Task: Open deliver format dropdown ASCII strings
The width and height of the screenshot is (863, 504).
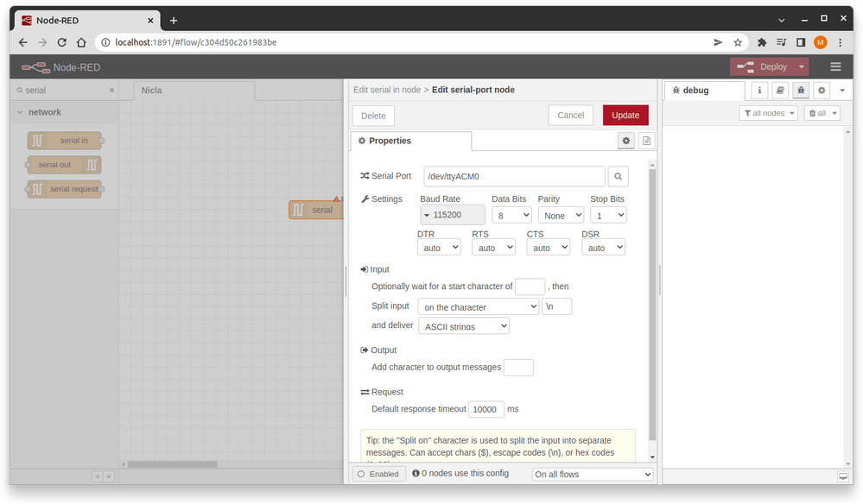Action: coord(464,326)
